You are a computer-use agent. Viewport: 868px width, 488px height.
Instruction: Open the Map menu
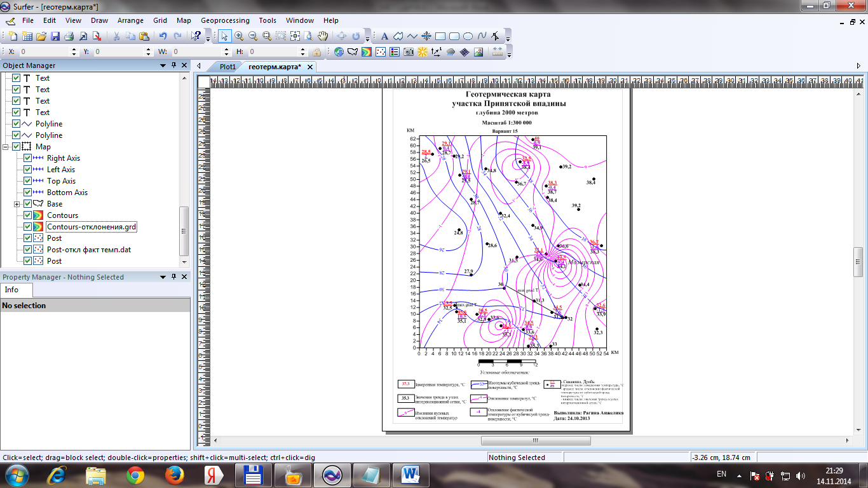(184, 20)
